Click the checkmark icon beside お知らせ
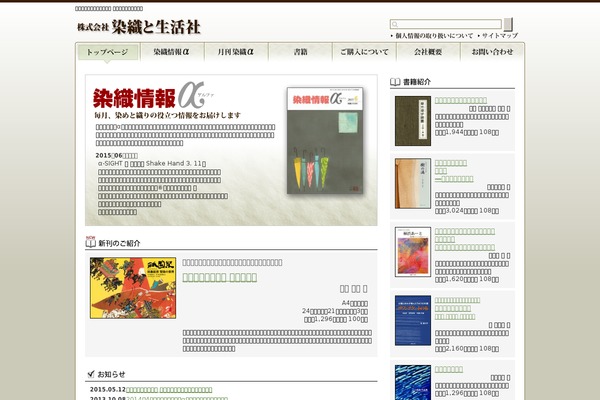 [x=91, y=374]
